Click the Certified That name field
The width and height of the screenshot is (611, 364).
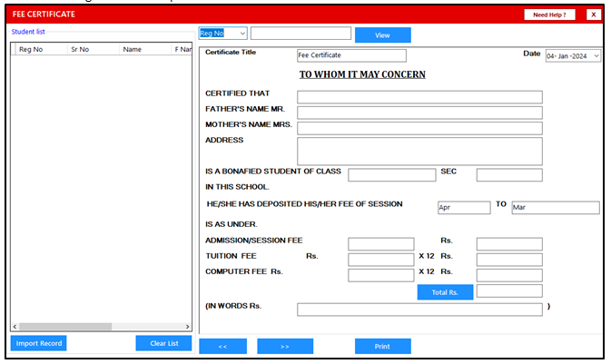pyautogui.click(x=419, y=97)
